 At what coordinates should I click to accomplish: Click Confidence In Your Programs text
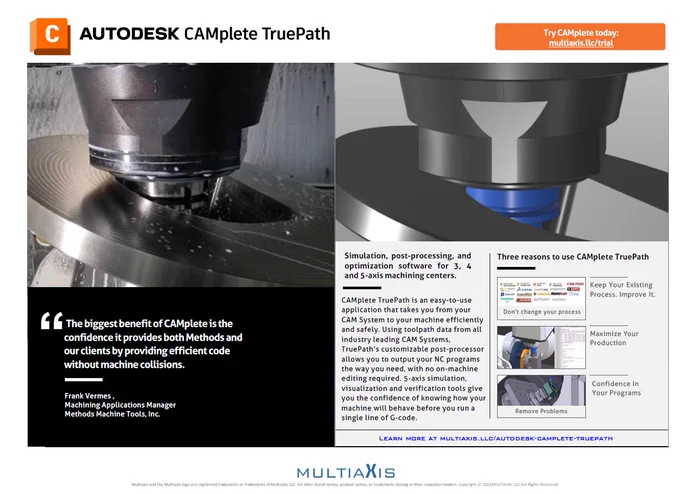(616, 388)
